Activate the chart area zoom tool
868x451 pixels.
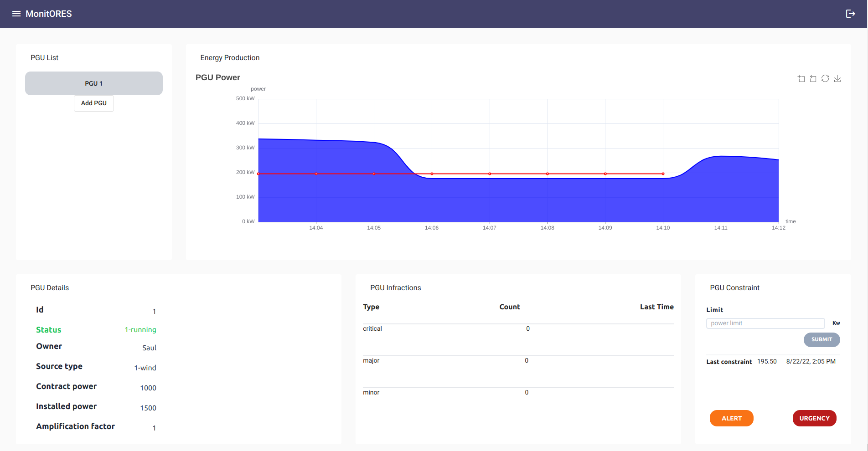(x=801, y=79)
